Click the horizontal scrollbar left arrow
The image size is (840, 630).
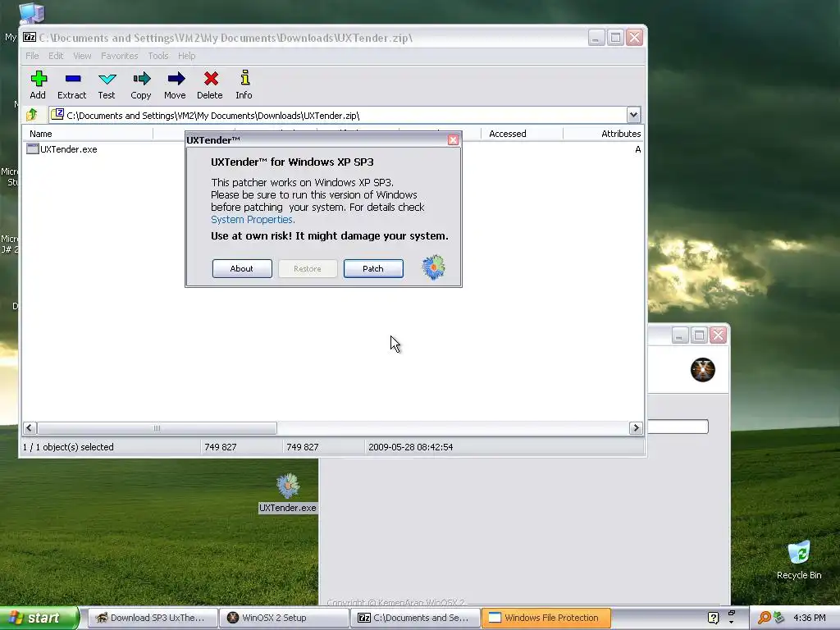coord(30,427)
